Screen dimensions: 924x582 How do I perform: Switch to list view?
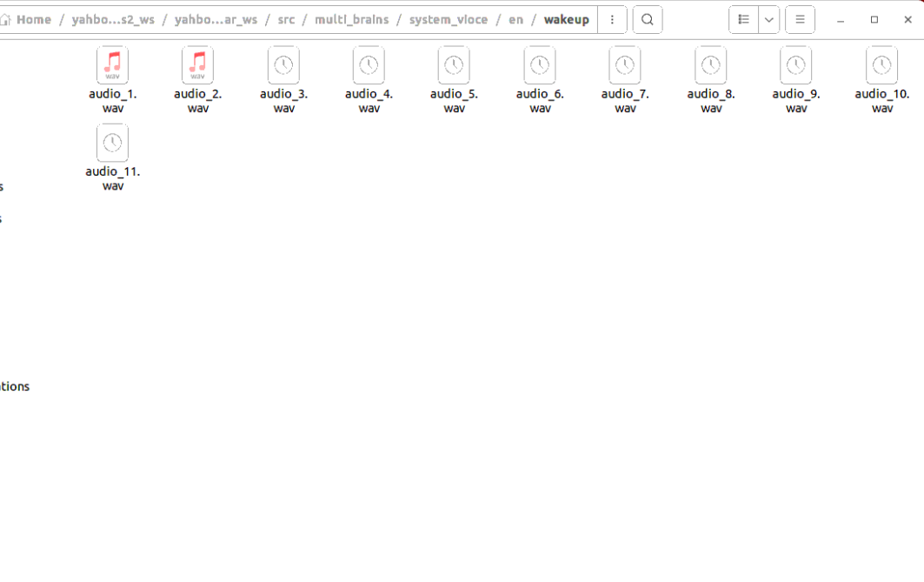[744, 19]
